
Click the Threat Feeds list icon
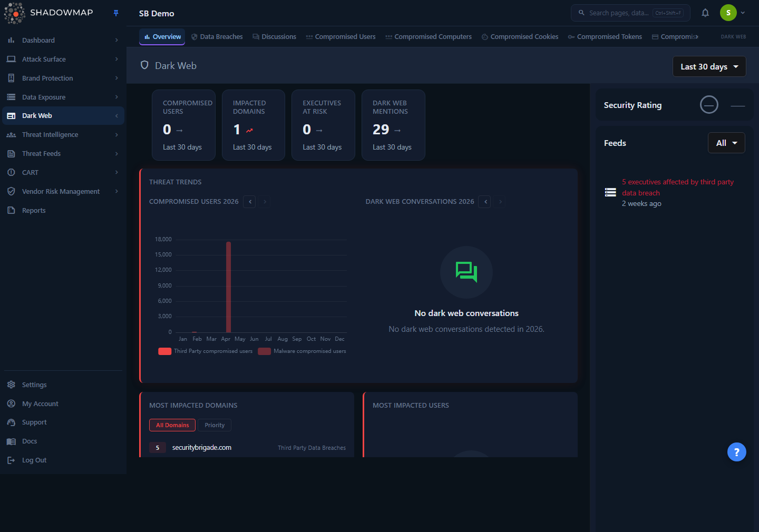11,154
